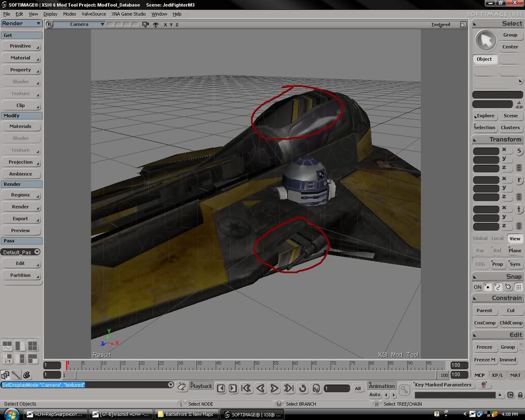Image resolution: width=525 pixels, height=420 pixels.
Task: Open the Render module dropdown
Action: pos(21,24)
